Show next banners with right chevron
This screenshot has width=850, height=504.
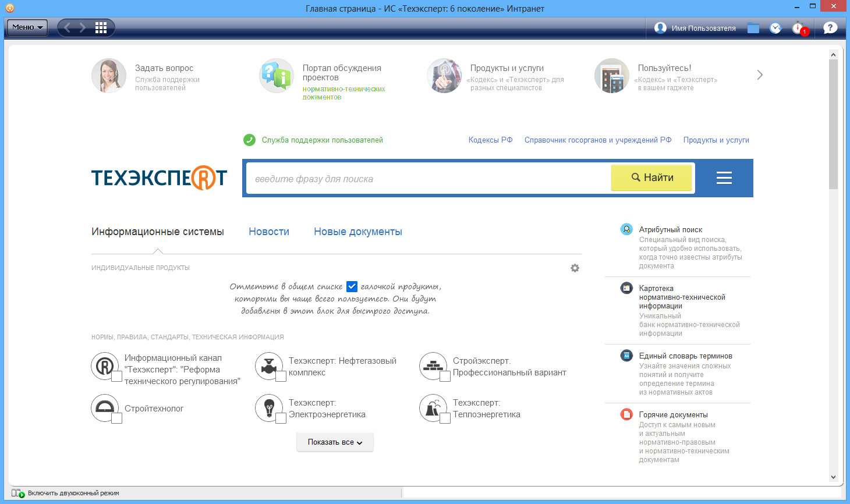coord(760,74)
